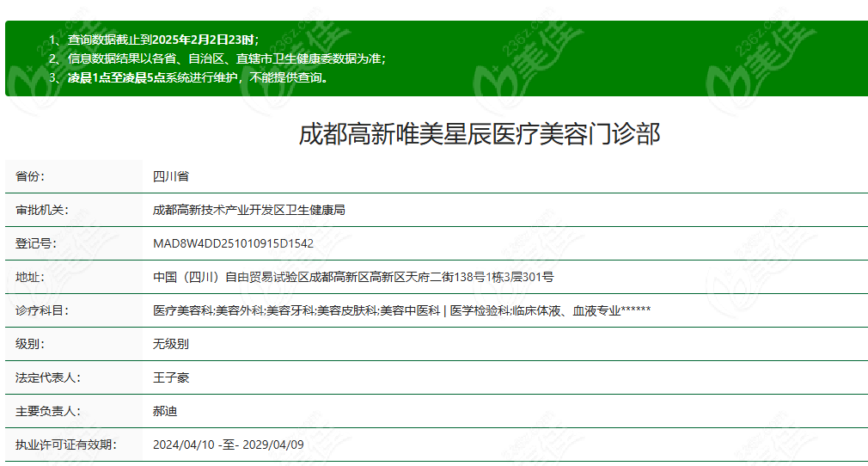Click the clinic title 成都高新唯美星辰医疗美容门诊部

pyautogui.click(x=479, y=134)
